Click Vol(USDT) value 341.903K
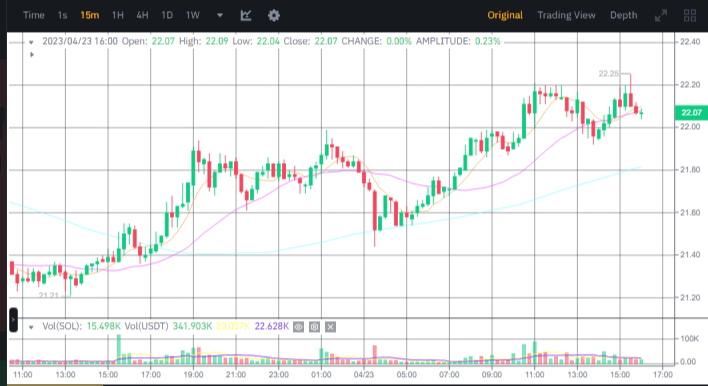 (x=192, y=326)
